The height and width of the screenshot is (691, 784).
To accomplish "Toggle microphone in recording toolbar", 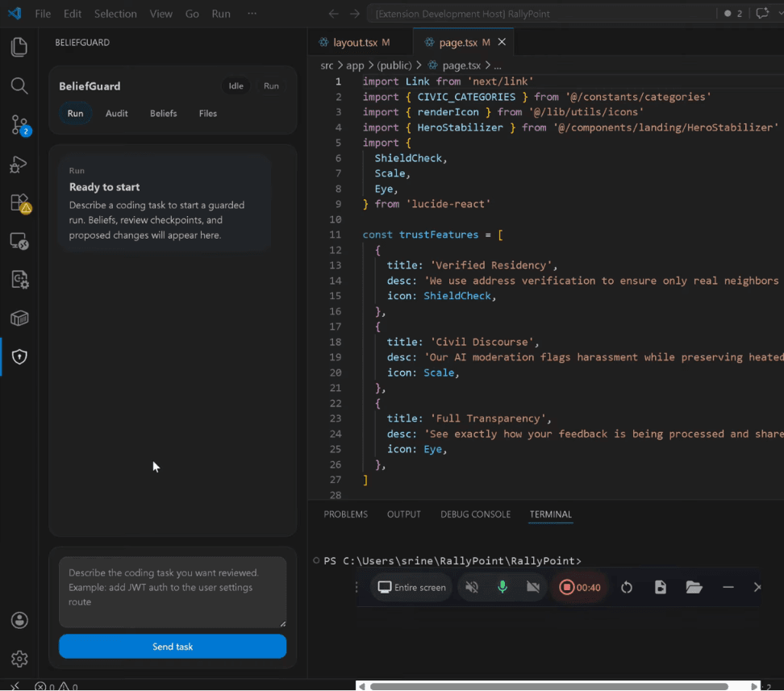I will tap(503, 587).
